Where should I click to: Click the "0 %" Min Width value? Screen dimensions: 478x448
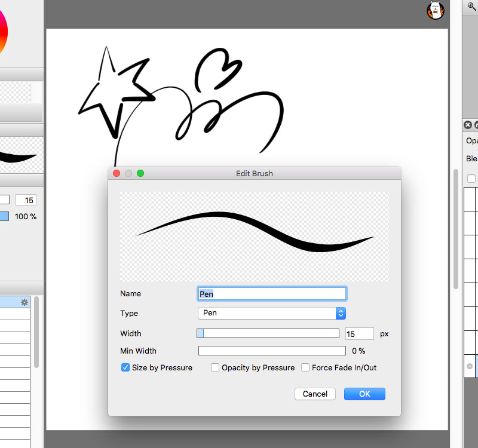click(358, 351)
